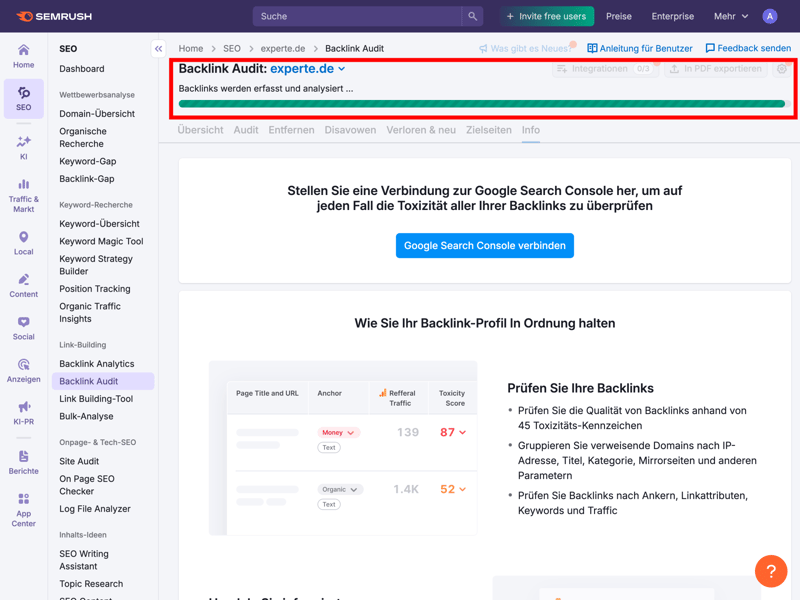Open Domain-Übersicht in sidebar
The width and height of the screenshot is (800, 600).
pyautogui.click(x=97, y=114)
